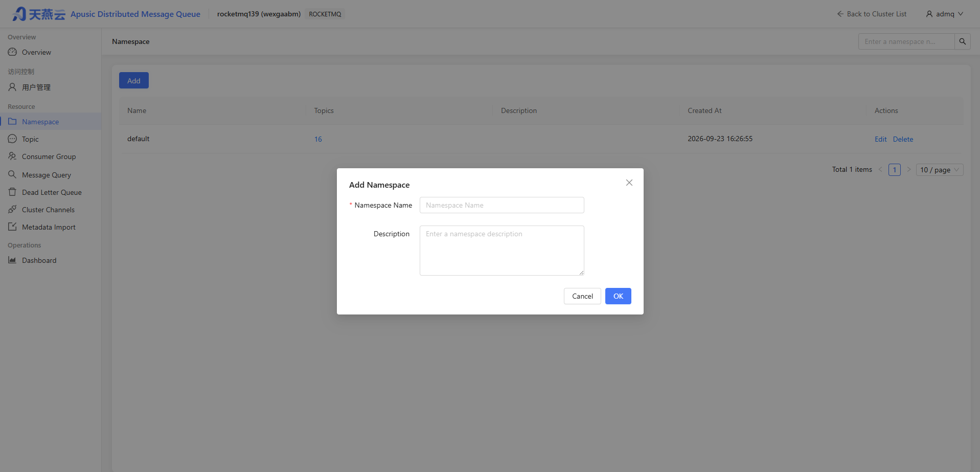
Task: Open the Topic menu item
Action: point(51,139)
